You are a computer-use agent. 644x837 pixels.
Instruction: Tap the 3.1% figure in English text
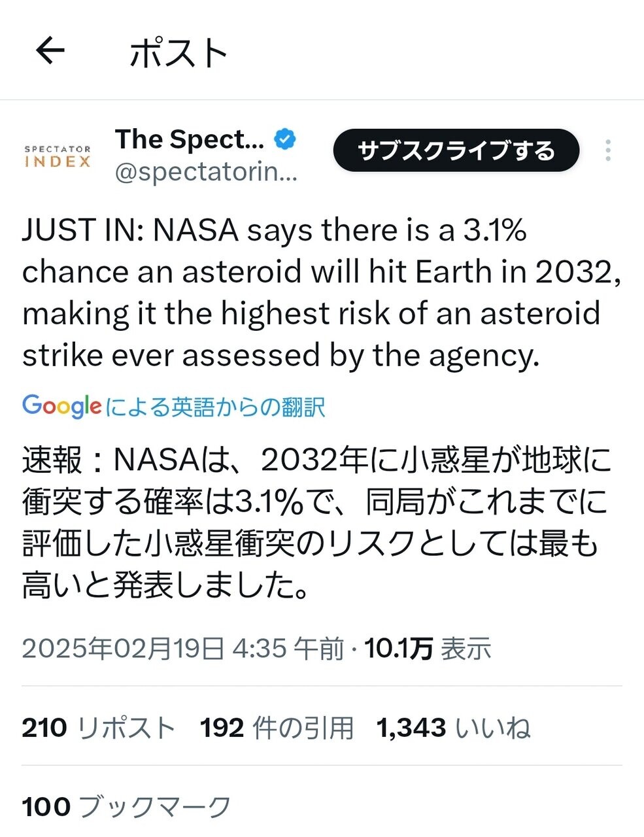[495, 230]
